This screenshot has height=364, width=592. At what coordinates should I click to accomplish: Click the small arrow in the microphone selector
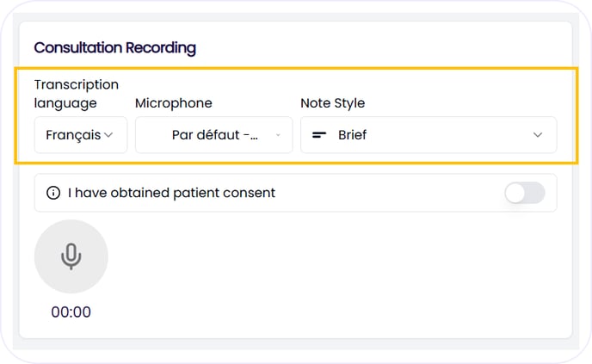[x=278, y=135]
